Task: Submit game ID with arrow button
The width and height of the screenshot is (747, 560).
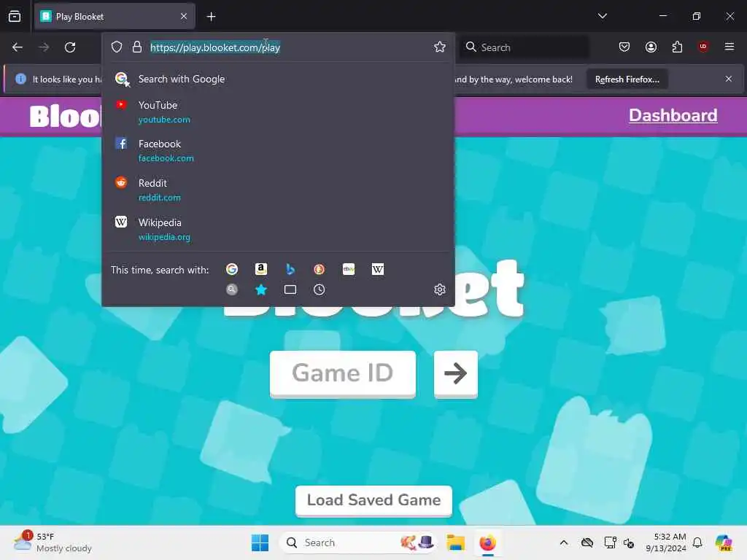Action: pos(455,373)
